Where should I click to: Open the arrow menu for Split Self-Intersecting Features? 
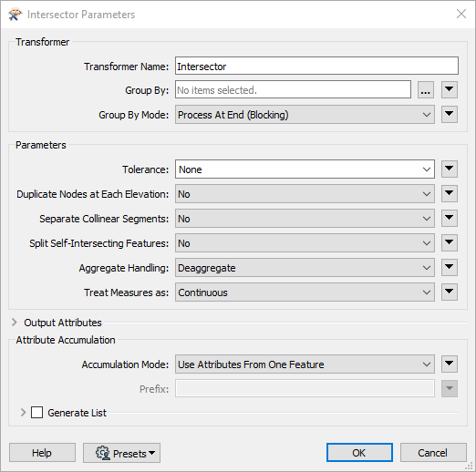pos(450,243)
